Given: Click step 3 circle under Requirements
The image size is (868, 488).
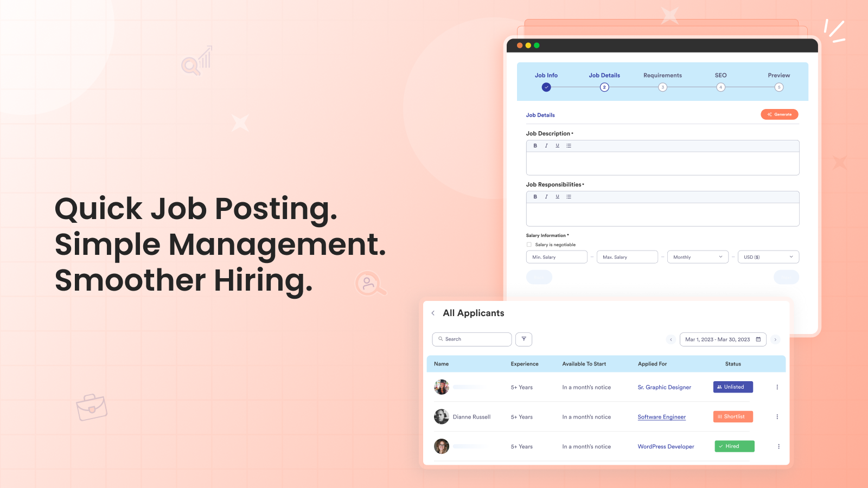Looking at the screenshot, I should point(662,87).
